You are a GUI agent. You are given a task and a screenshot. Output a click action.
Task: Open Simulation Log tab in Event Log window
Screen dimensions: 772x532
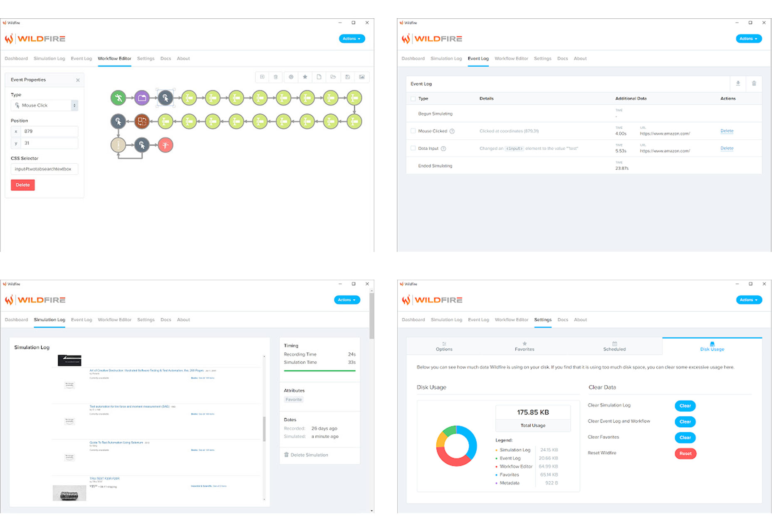tap(446, 59)
